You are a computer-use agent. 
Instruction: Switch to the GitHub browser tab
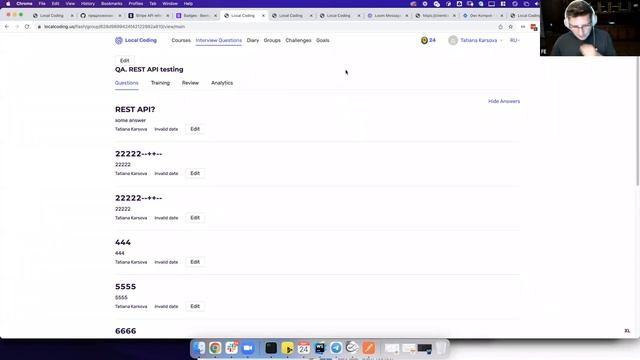point(100,16)
